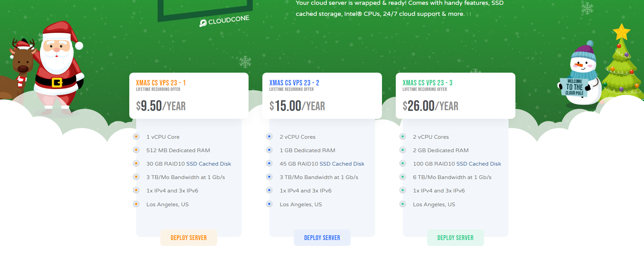This screenshot has width=644, height=260.
Task: Open SSD Cached Disk link in 45 GB plan
Action: pos(342,164)
